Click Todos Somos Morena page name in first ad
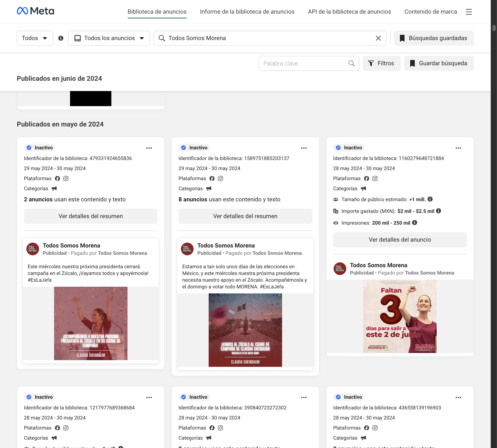 click(71, 245)
